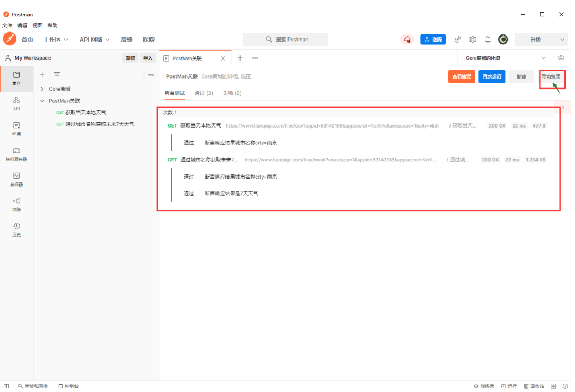Open the three-dot options in collections panel
The image size is (575, 392).
[151, 75]
